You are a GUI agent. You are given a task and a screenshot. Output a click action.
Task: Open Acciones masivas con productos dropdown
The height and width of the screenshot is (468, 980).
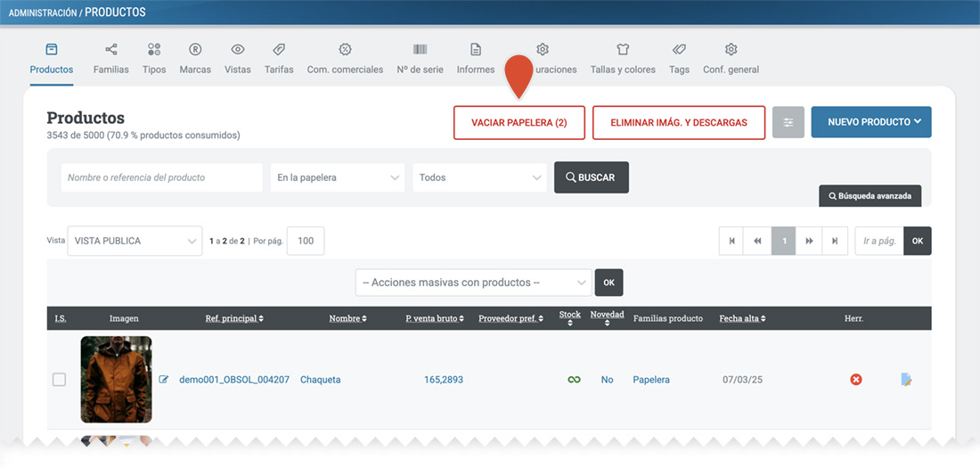coord(473,283)
